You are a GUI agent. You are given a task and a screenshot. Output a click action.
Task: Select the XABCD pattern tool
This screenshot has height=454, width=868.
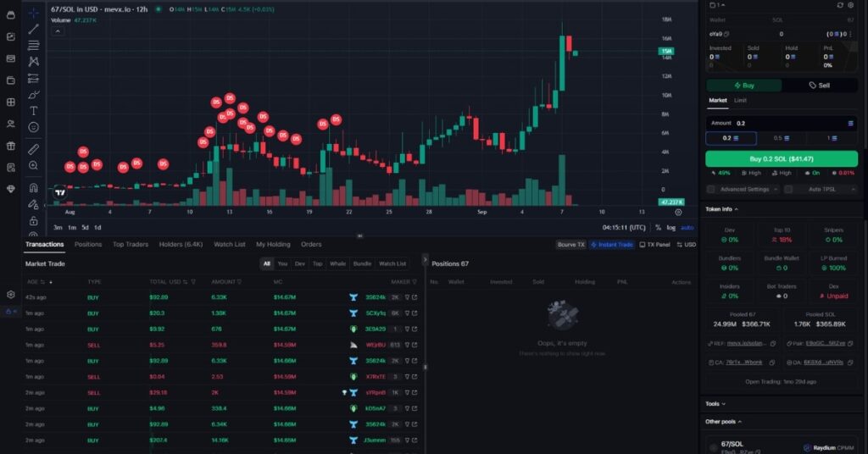[x=34, y=61]
